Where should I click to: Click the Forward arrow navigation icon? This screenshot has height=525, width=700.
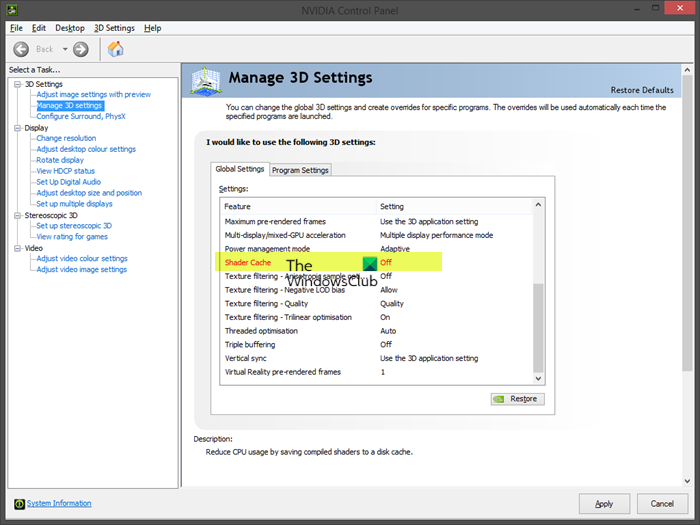[81, 49]
